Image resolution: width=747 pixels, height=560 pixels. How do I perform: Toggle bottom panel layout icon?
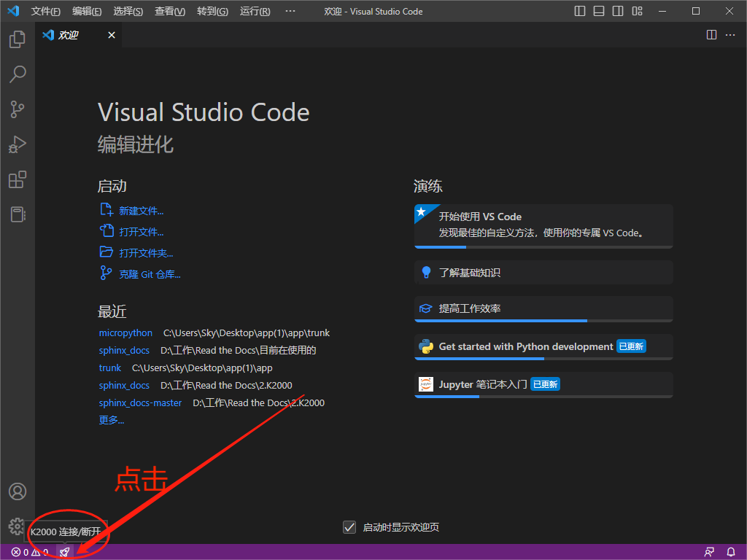pos(599,11)
